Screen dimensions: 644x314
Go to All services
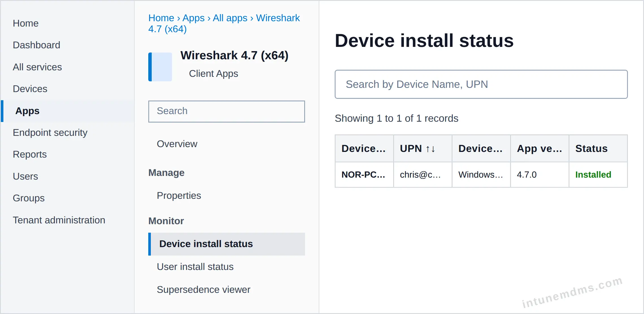(x=37, y=67)
